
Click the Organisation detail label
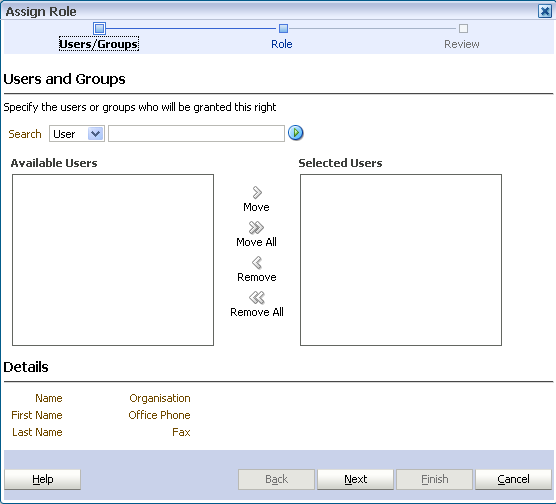pos(160,398)
